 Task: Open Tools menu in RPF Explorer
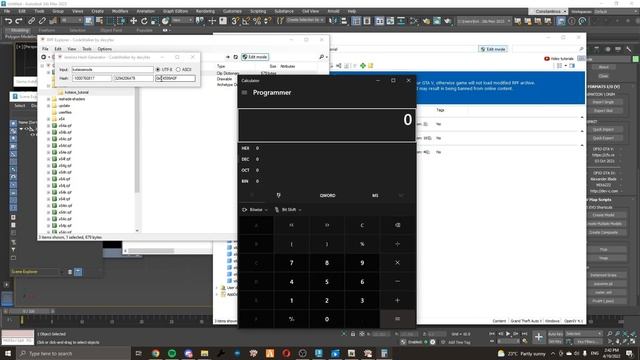[87, 49]
